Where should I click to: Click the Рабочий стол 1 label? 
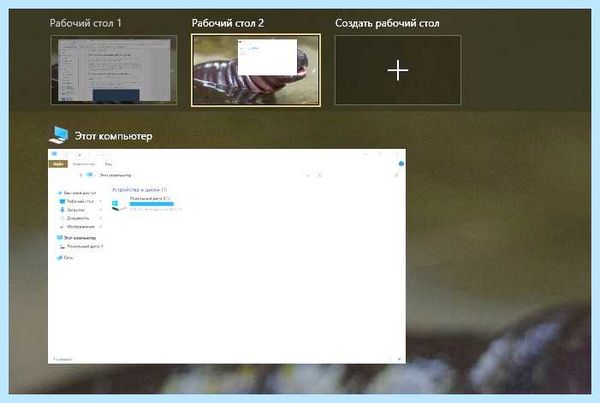(85, 23)
